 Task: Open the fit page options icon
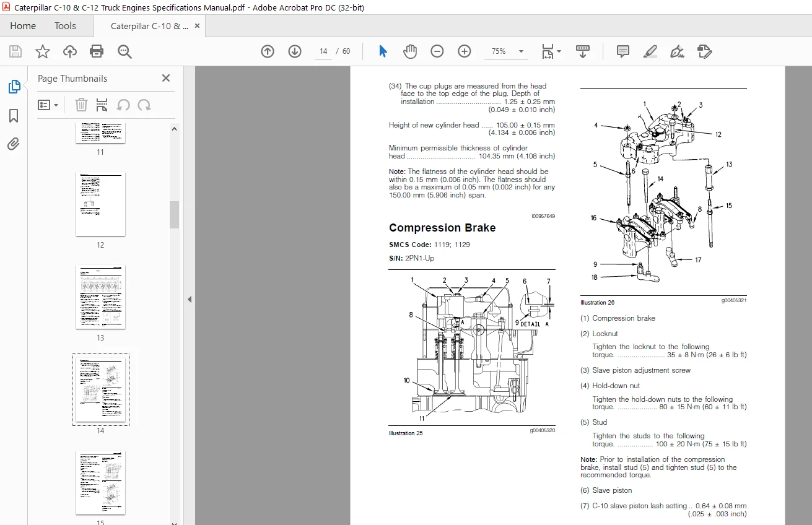(548, 51)
